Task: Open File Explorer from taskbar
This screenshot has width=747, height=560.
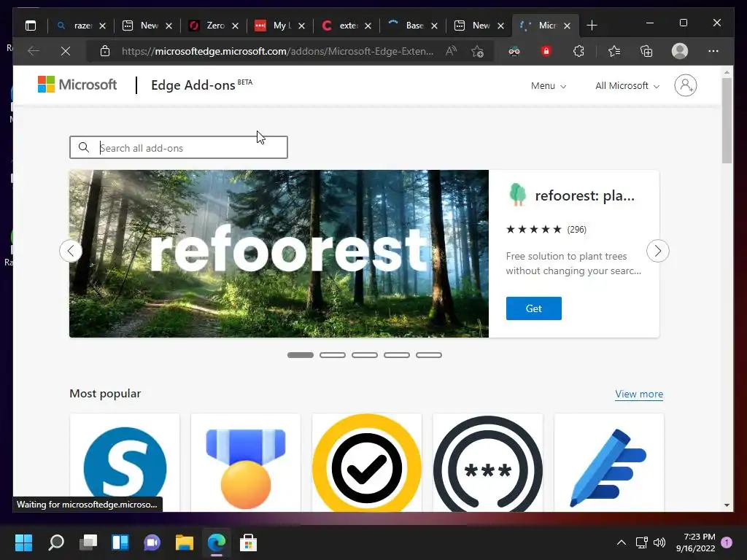Action: [x=185, y=542]
